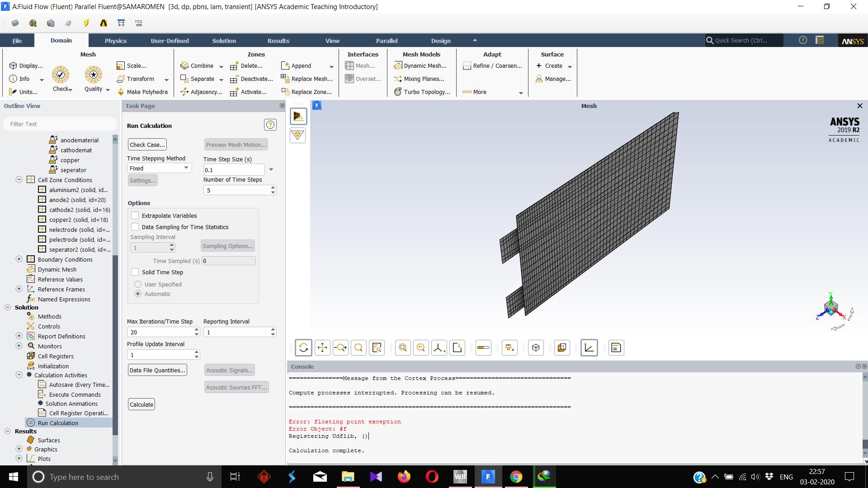The image size is (868, 488).
Task: Click the Run Calculation help icon
Action: (x=270, y=125)
